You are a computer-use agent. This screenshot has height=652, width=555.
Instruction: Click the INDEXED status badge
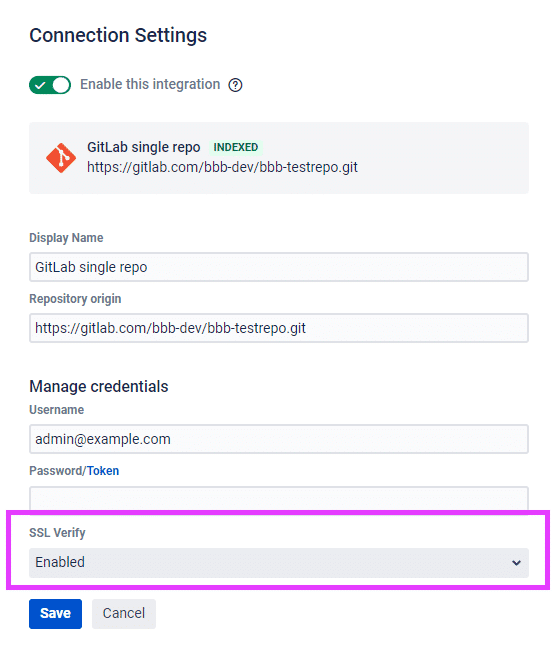236,147
